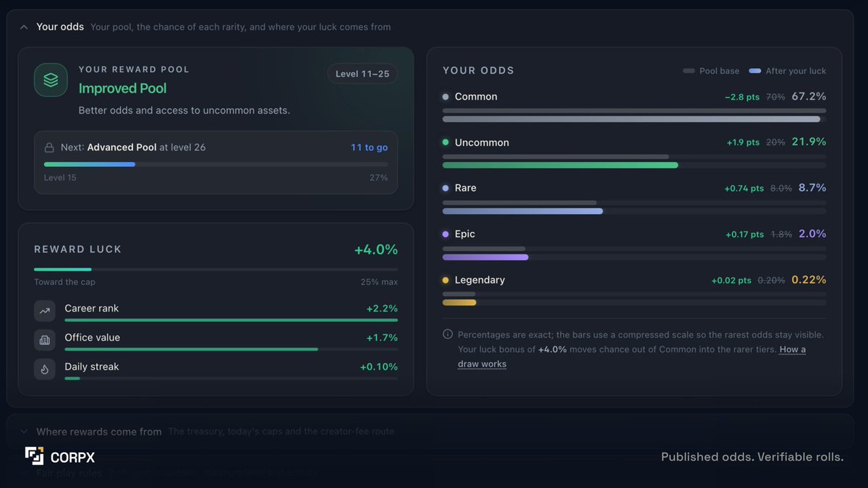The height and width of the screenshot is (488, 868).
Task: Click the Rare 8.7% odds value
Action: (812, 188)
